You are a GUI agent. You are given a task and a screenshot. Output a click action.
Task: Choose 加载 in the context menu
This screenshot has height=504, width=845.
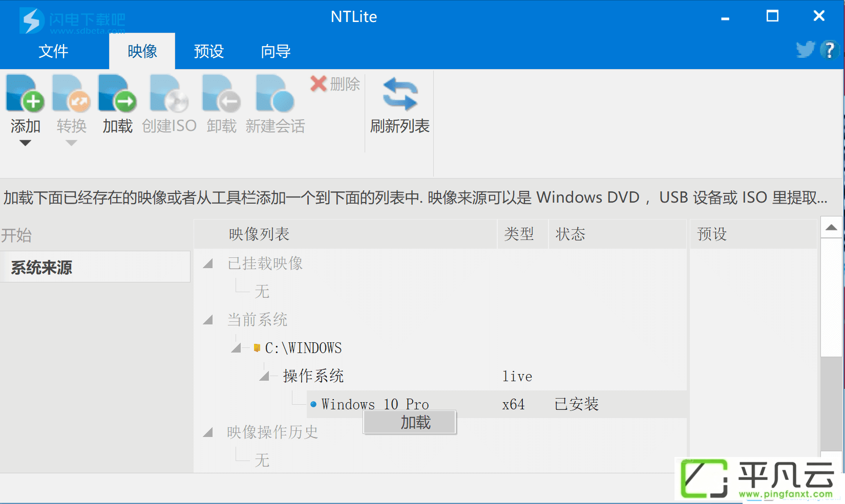pyautogui.click(x=410, y=423)
